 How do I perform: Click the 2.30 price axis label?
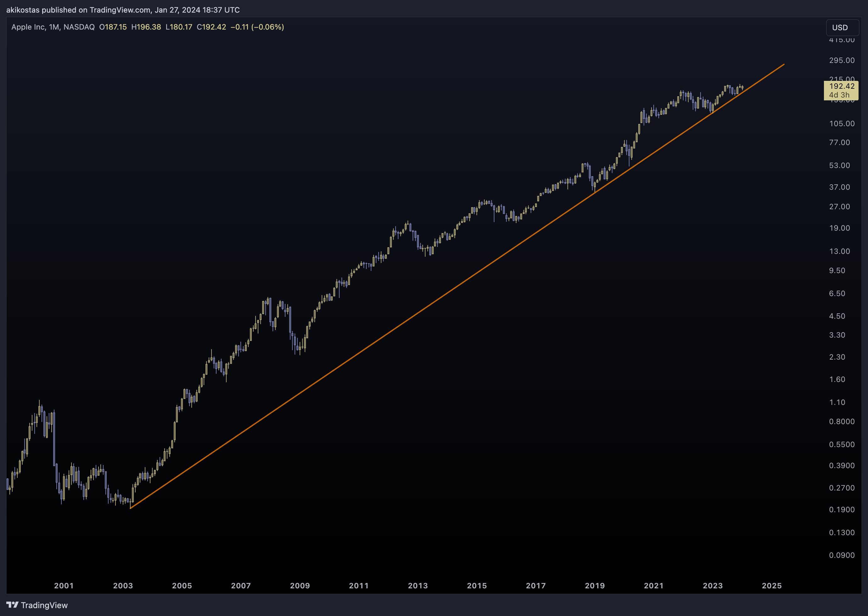point(837,357)
